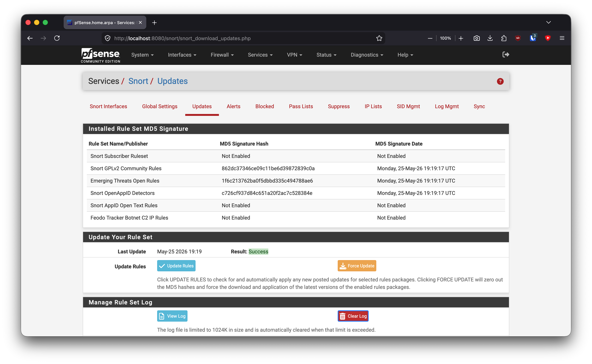Open the Status dropdown menu

[326, 55]
